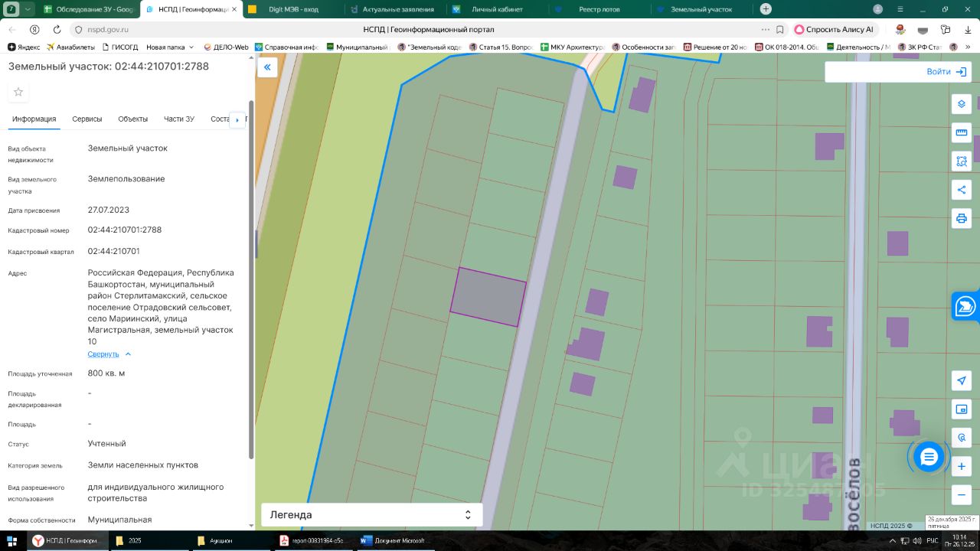Expand the browser tab list chevron
The width and height of the screenshot is (980, 551).
click(28, 9)
